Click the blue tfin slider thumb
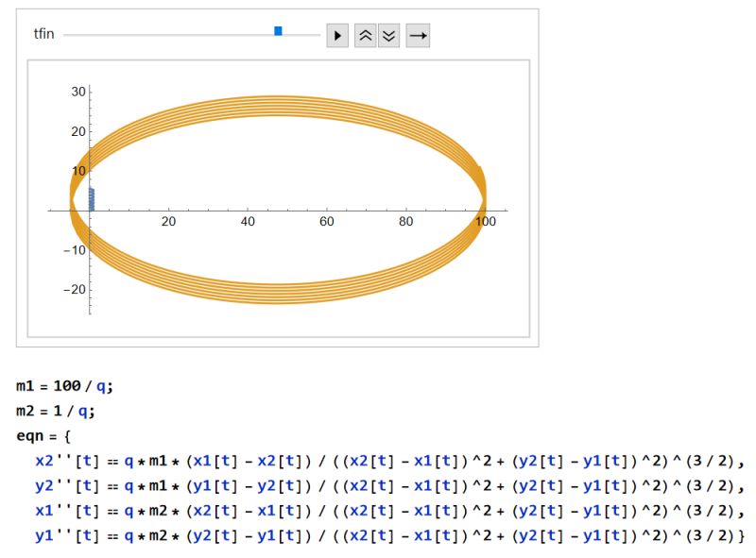 [x=278, y=31]
